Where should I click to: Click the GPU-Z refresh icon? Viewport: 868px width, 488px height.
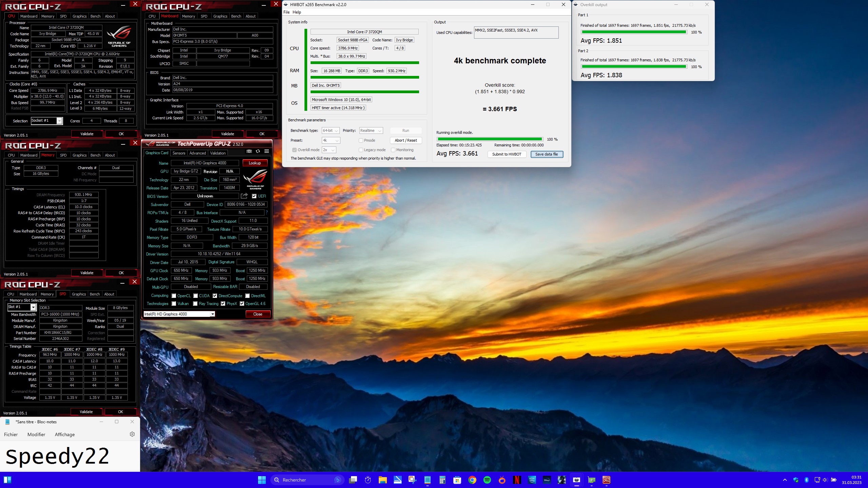[x=258, y=151]
